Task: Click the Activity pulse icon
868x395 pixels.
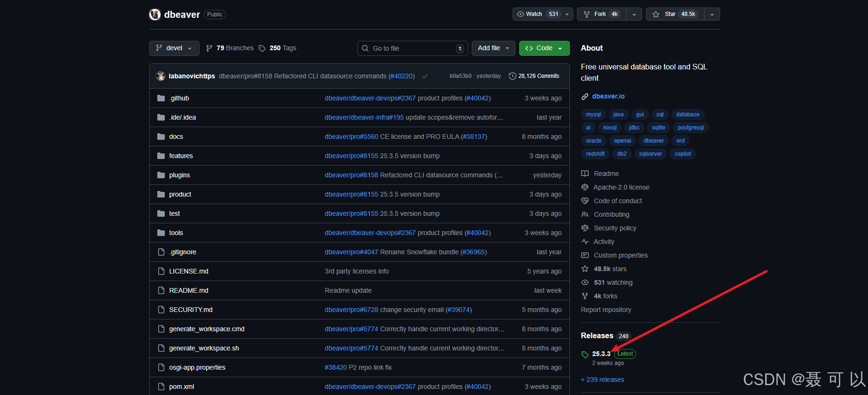Action: pyautogui.click(x=585, y=242)
